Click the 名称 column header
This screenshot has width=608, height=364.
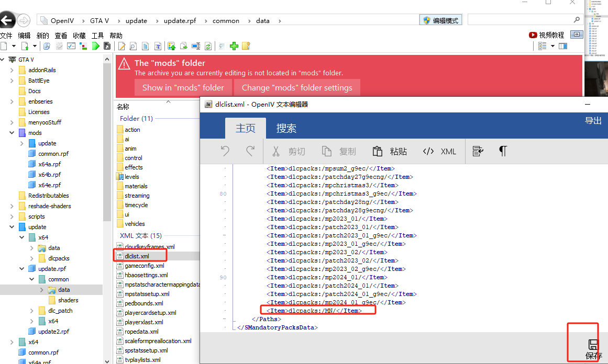[x=123, y=107]
